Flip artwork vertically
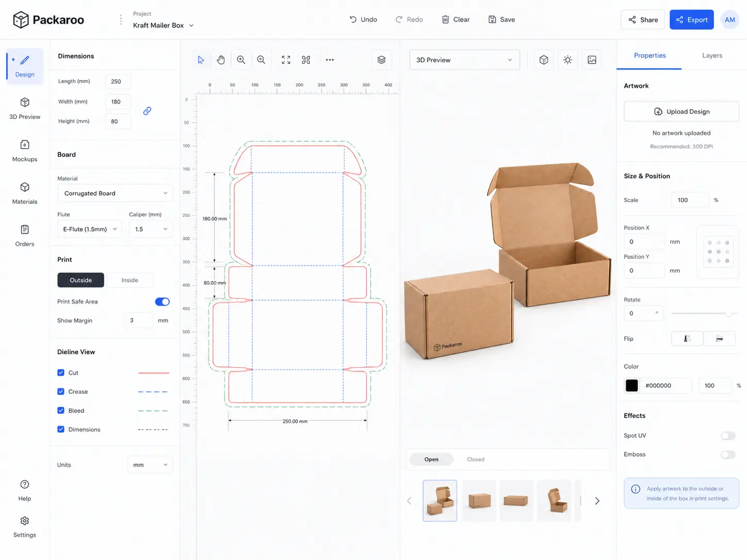This screenshot has width=747, height=560. tap(719, 338)
